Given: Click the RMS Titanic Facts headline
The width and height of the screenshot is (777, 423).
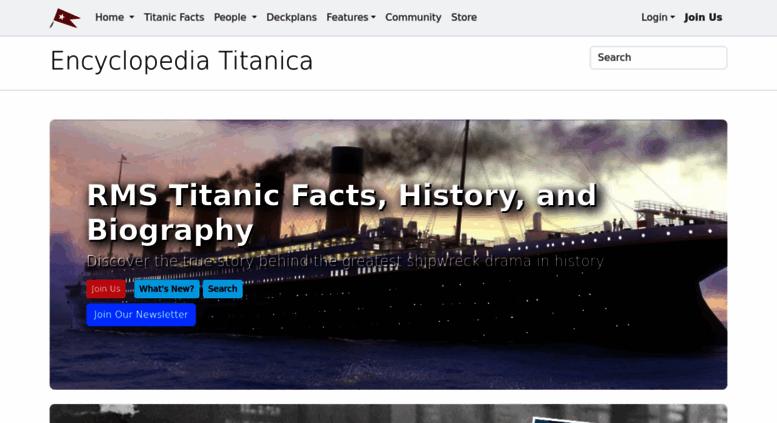Looking at the screenshot, I should coord(342,212).
